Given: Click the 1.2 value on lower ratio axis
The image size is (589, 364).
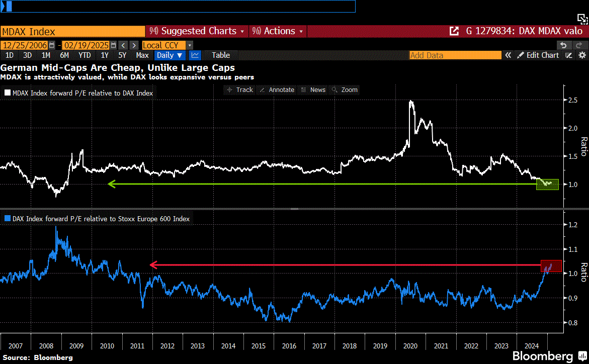Looking at the screenshot, I should pos(573,225).
